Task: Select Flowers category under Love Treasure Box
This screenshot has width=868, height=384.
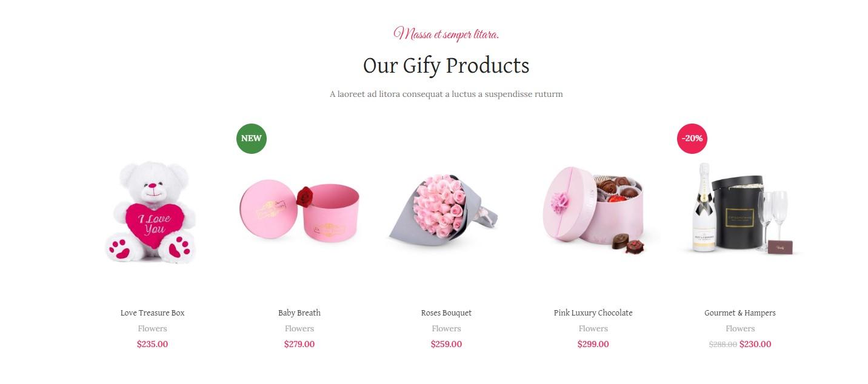Action: click(x=152, y=328)
